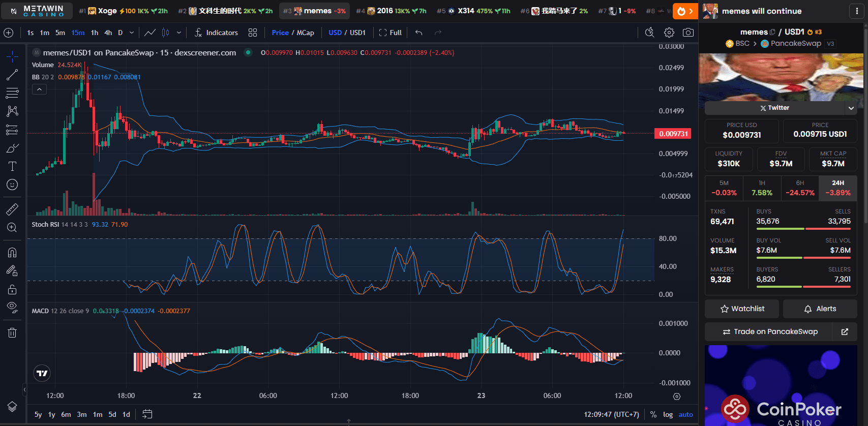Collapse the left drawing toolbar arrow
868x426 pixels.
[x=24, y=390]
